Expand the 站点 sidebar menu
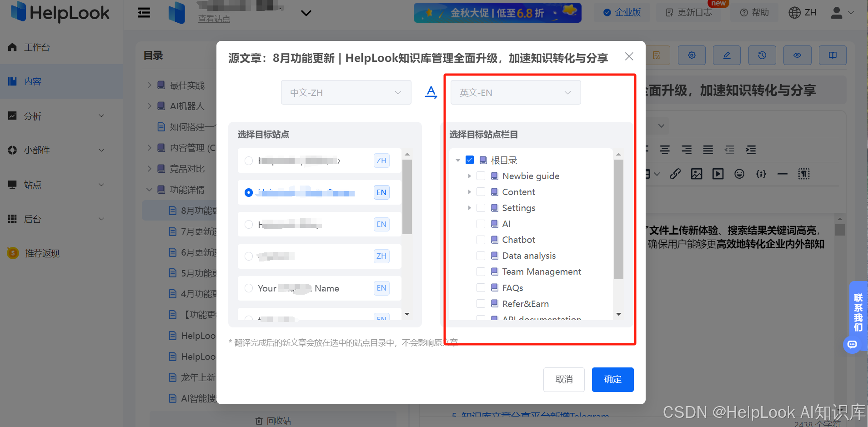Viewport: 868px width, 427px height. pyautogui.click(x=61, y=185)
